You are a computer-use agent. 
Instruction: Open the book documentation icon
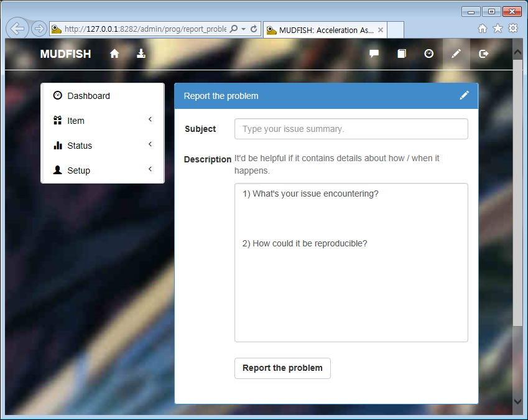coord(402,54)
